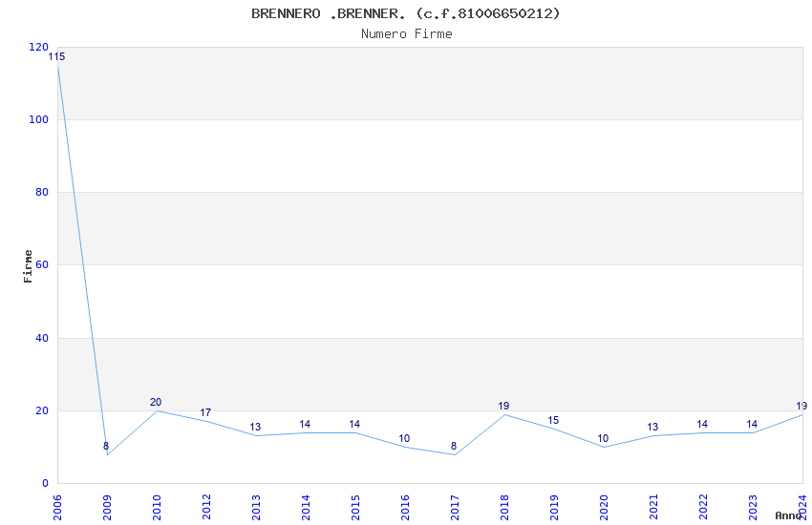Screen dimensions: 812x525
Task: Select the 2021 data point labeled 13
Action: 652,436
